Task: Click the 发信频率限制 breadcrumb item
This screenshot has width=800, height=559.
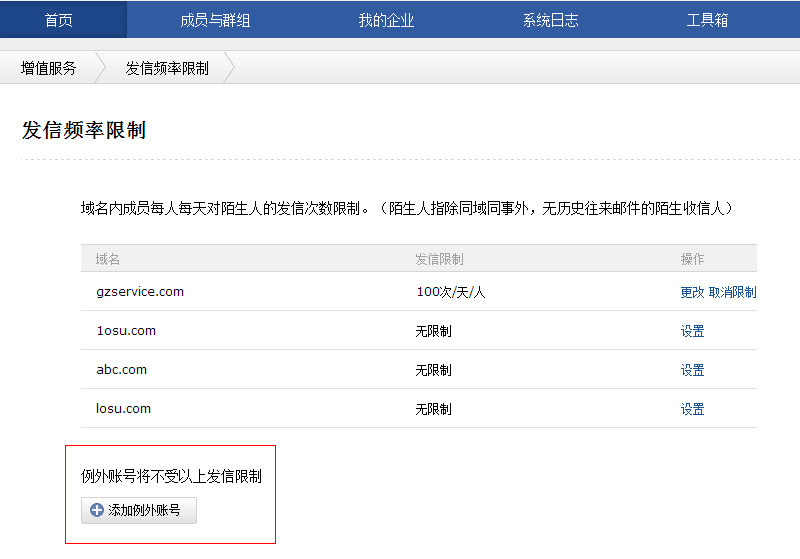Action: coord(167,68)
